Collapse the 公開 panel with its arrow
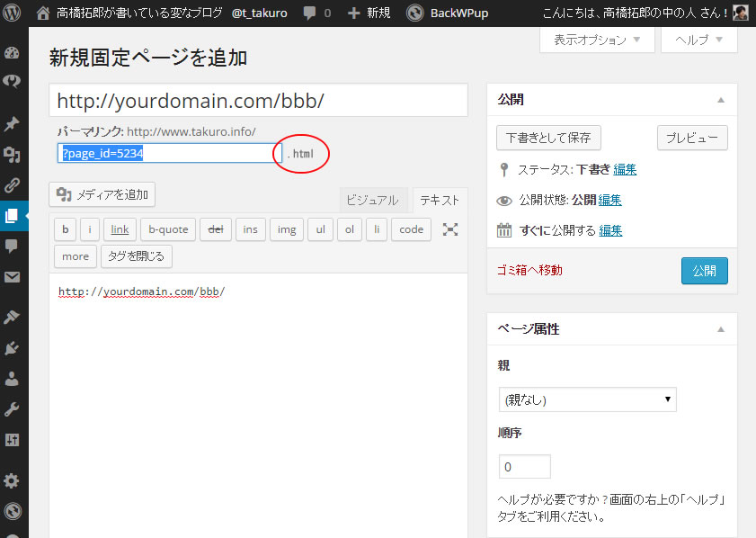Image resolution: width=756 pixels, height=538 pixels. click(721, 100)
